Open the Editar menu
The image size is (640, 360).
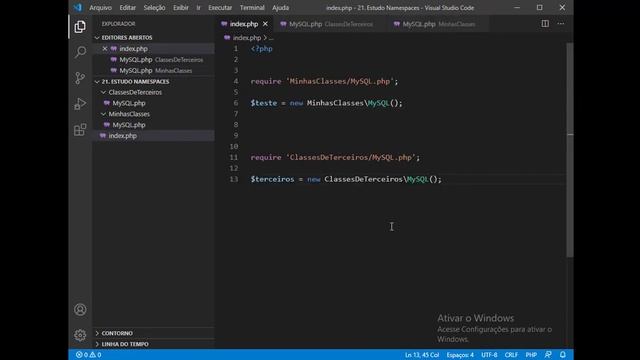128,8
